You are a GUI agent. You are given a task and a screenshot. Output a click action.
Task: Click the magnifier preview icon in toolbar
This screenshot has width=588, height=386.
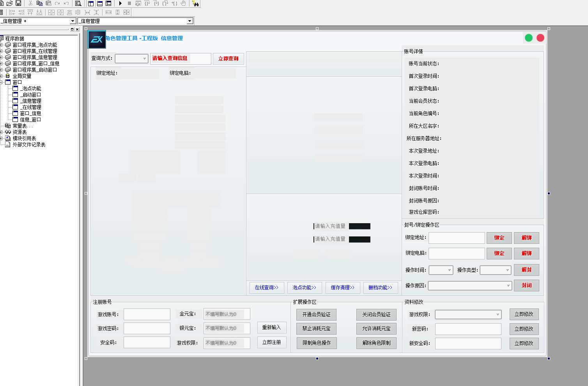78,4
